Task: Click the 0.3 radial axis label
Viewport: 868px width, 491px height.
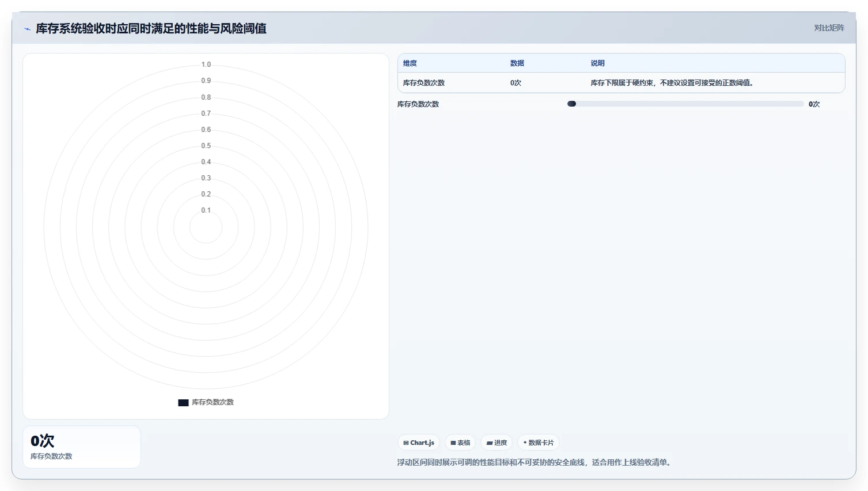Action: (206, 178)
